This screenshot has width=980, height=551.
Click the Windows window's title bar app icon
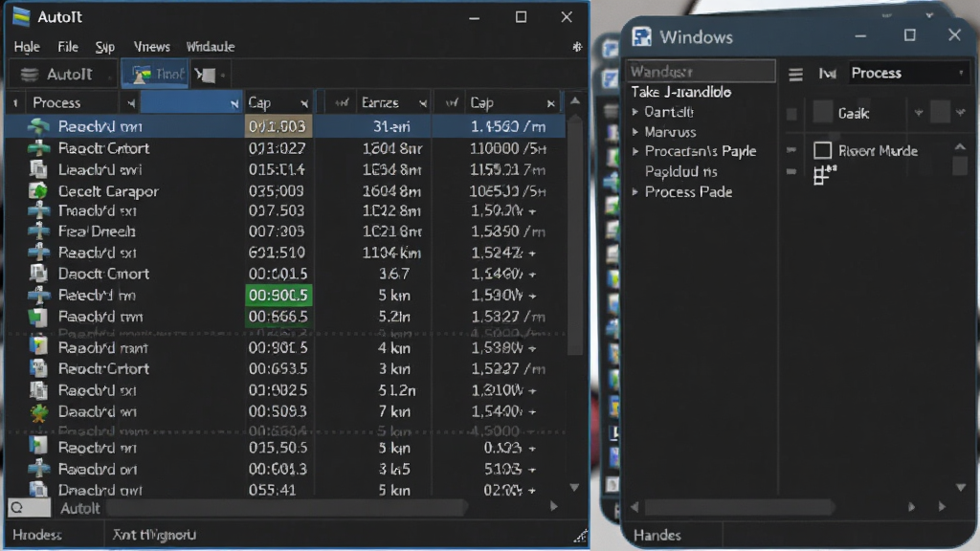(641, 37)
